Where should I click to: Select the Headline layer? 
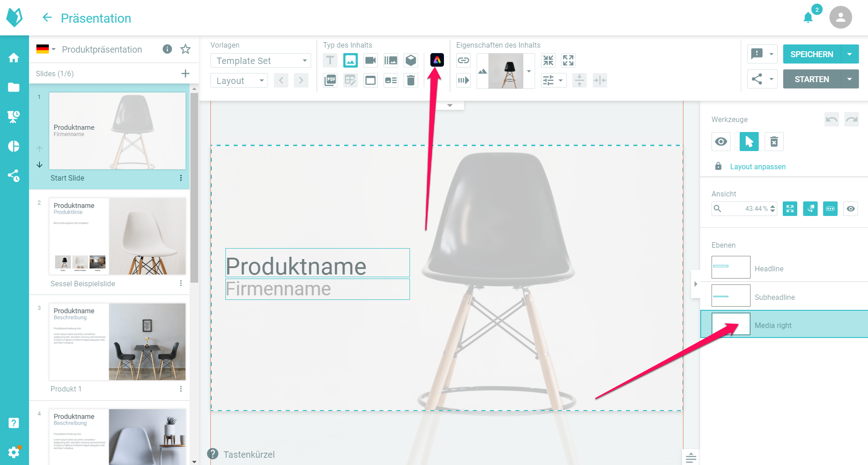click(x=784, y=268)
